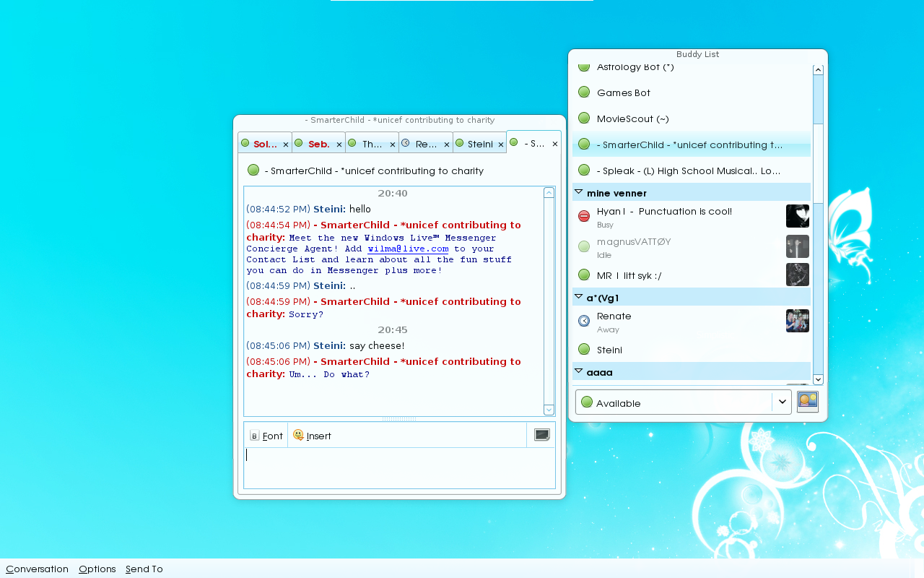Select Spleak High School Musical buddy

click(692, 171)
